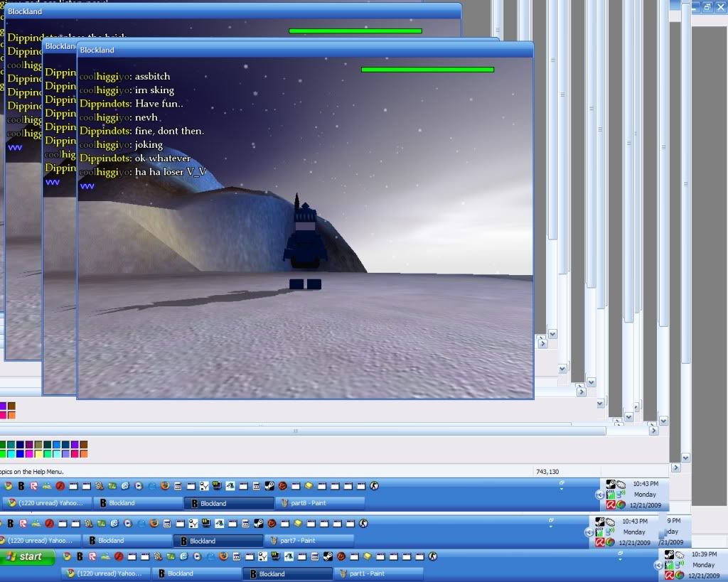
Task: Select the yellow swatch in the bottom palette row
Action: click(x=38, y=453)
